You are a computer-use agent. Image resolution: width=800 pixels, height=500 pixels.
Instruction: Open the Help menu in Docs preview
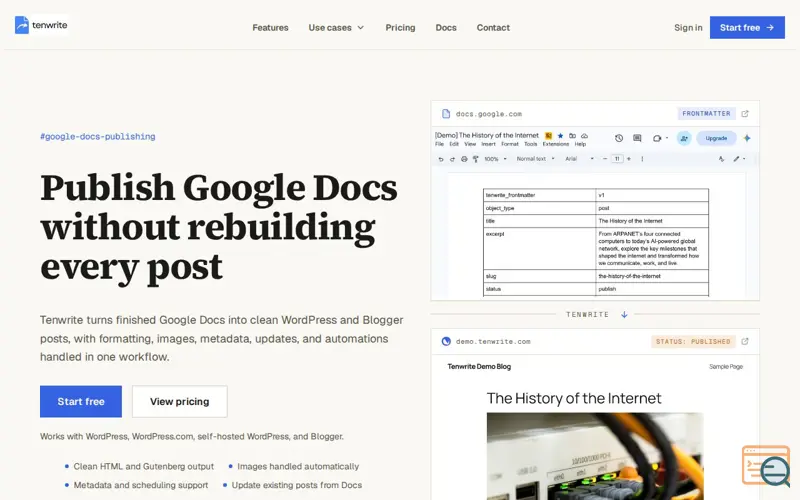(x=580, y=144)
